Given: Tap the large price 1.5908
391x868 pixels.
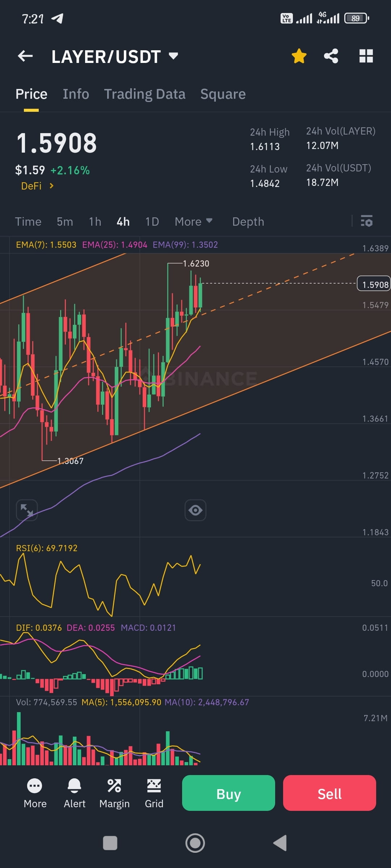Looking at the screenshot, I should point(57,143).
